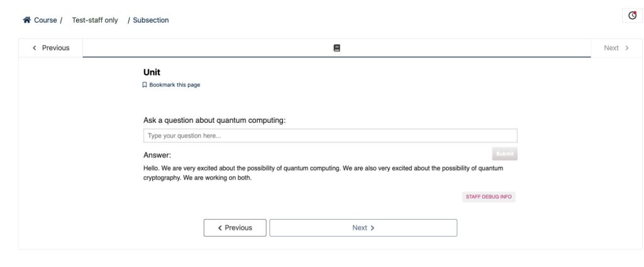Click the Bookmark this page link

point(174,85)
